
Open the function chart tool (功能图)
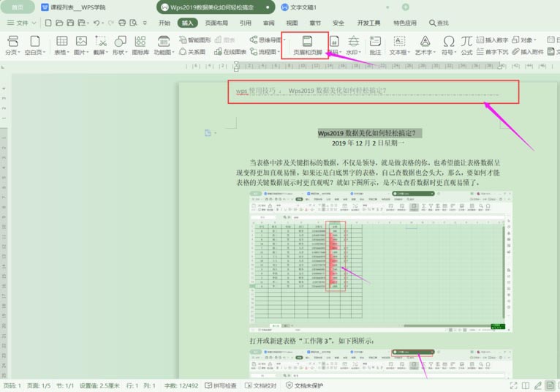164,45
